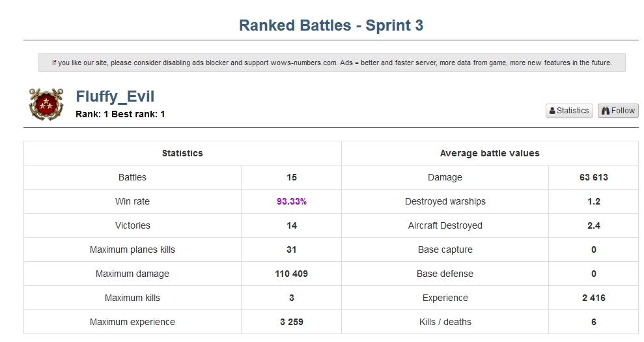Click the Maximum damage value 110 409
The image size is (644, 342).
coord(291,274)
